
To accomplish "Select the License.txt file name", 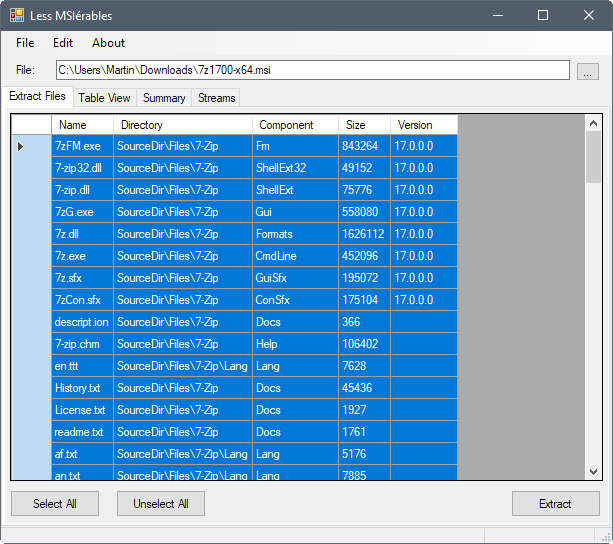I will click(x=80, y=410).
